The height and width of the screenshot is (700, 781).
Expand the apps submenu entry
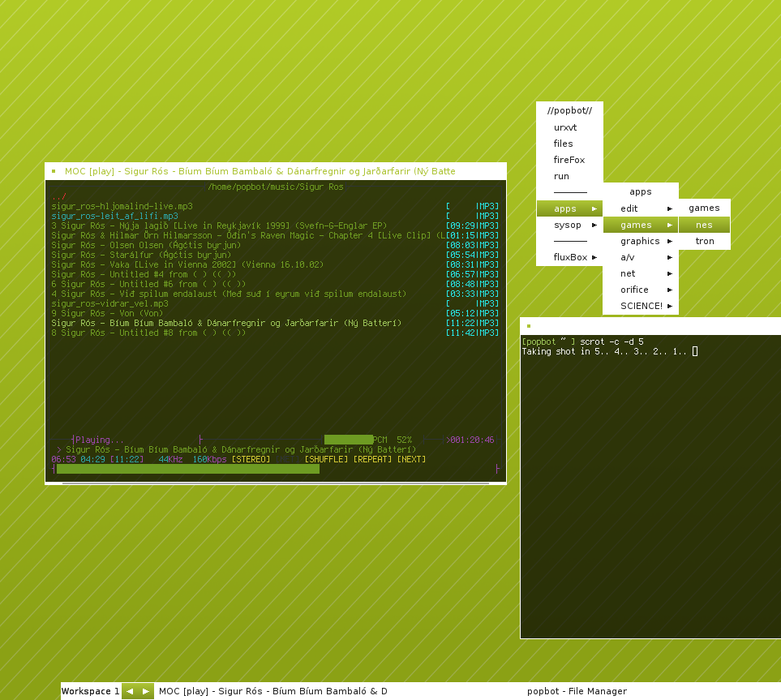pos(569,208)
